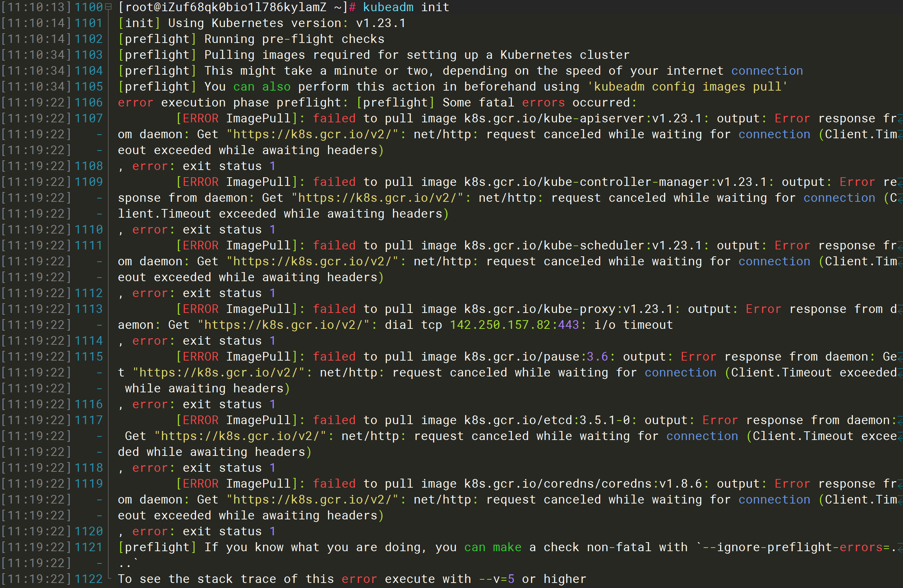The height and width of the screenshot is (588, 903).
Task: Click line number 1113 in gutter
Action: pos(88,309)
